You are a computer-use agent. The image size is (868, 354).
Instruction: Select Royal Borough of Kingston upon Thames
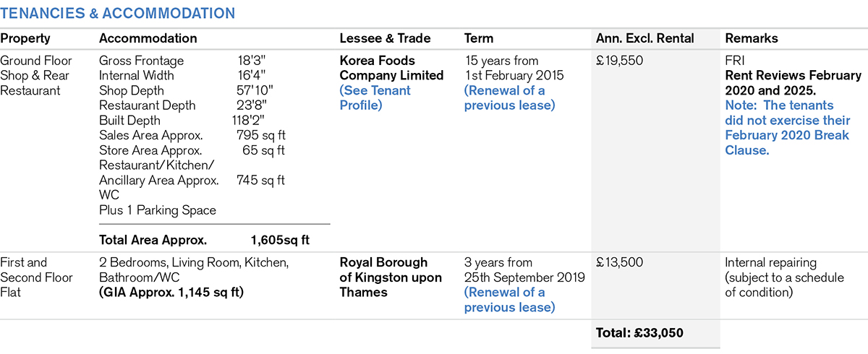(x=383, y=277)
